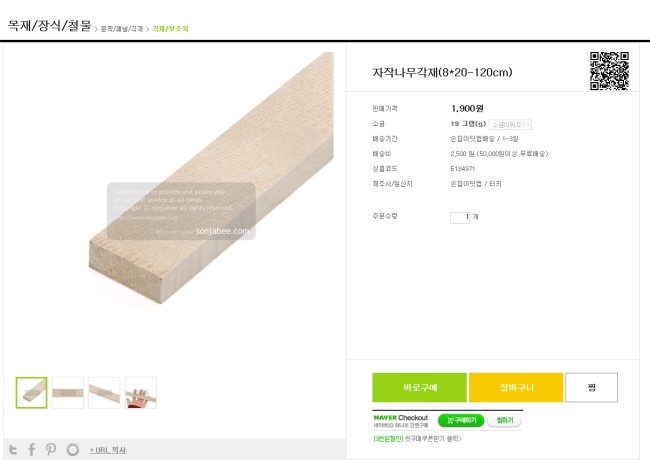This screenshot has height=467, width=650.
Task: View the third diagonal wood thumbnail
Action: [x=104, y=392]
